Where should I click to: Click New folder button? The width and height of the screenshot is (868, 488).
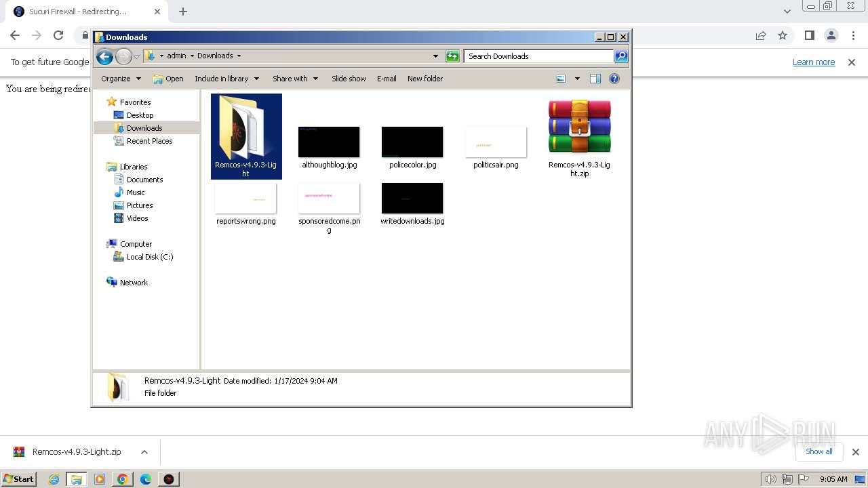(425, 79)
